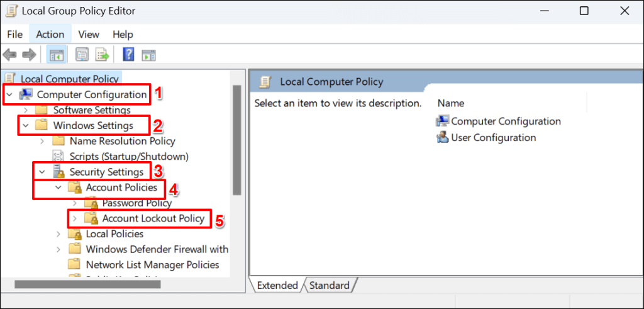Expand the Local Policies node

tap(58, 234)
